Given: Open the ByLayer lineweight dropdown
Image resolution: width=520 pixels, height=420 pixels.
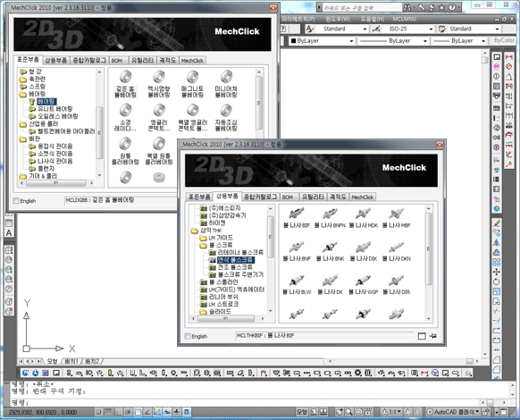Looking at the screenshot, I should [483, 41].
